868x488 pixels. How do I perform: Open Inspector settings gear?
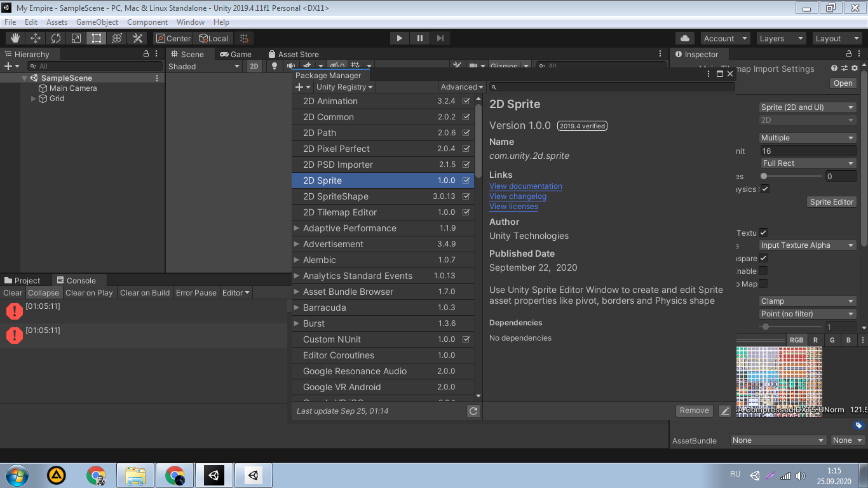tap(855, 68)
